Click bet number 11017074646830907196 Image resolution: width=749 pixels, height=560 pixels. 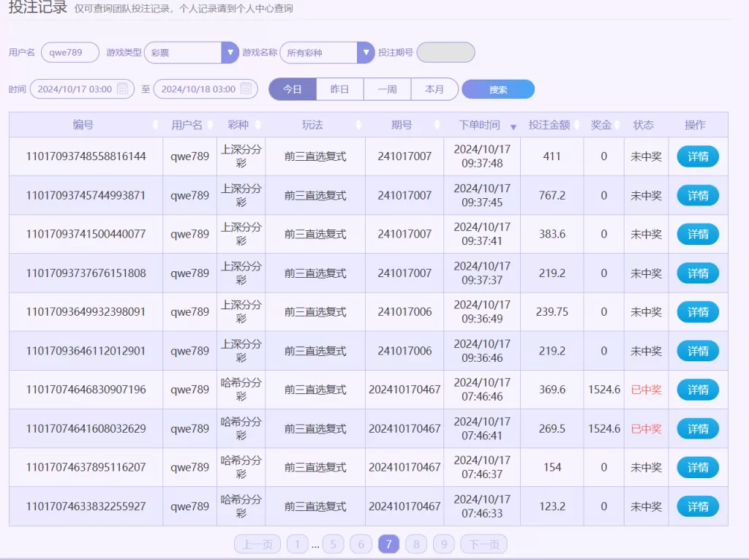coord(86,390)
